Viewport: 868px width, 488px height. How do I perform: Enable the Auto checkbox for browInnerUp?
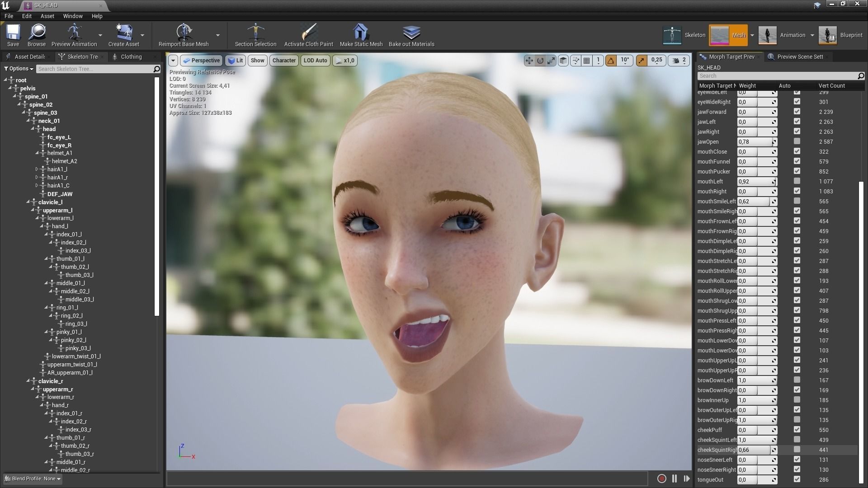click(797, 400)
